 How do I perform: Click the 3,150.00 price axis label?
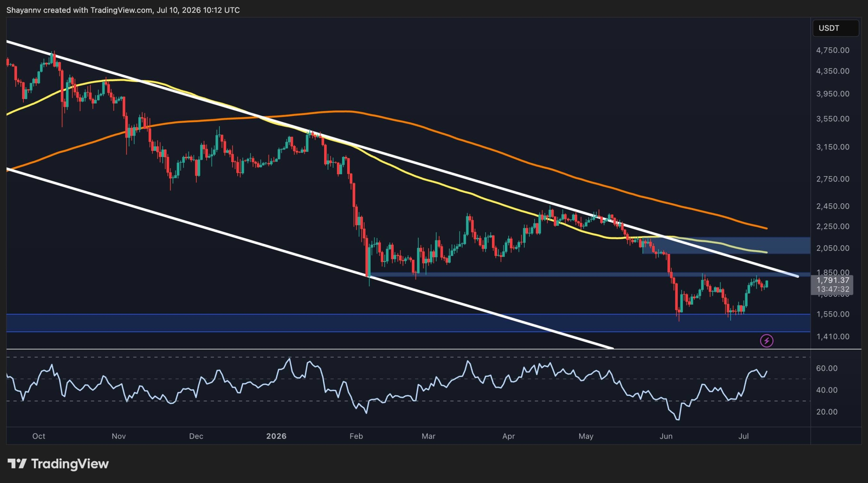coord(833,147)
